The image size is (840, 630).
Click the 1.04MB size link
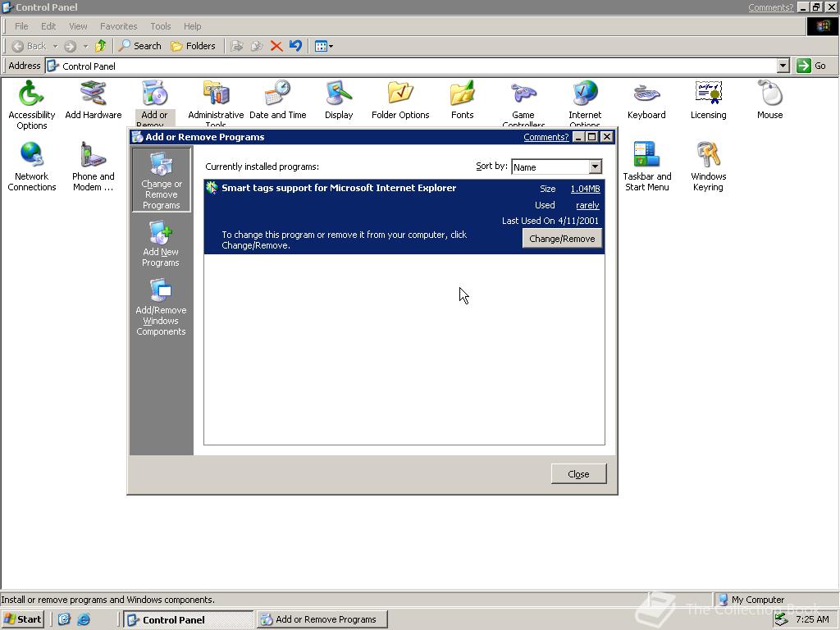[x=585, y=189]
